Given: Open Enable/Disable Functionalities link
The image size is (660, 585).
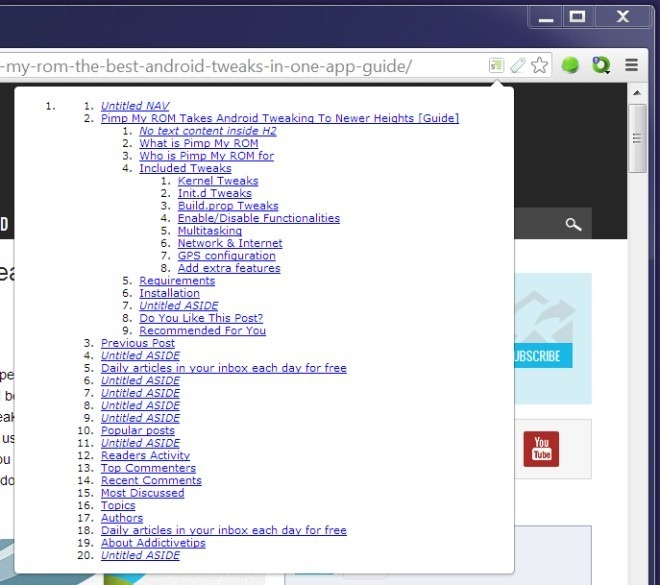Looking at the screenshot, I should 259,218.
